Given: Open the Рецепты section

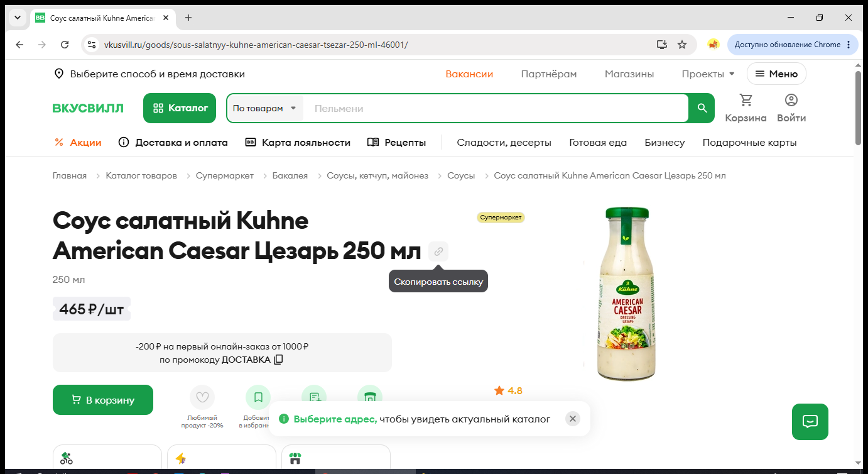Looking at the screenshot, I should coord(396,143).
